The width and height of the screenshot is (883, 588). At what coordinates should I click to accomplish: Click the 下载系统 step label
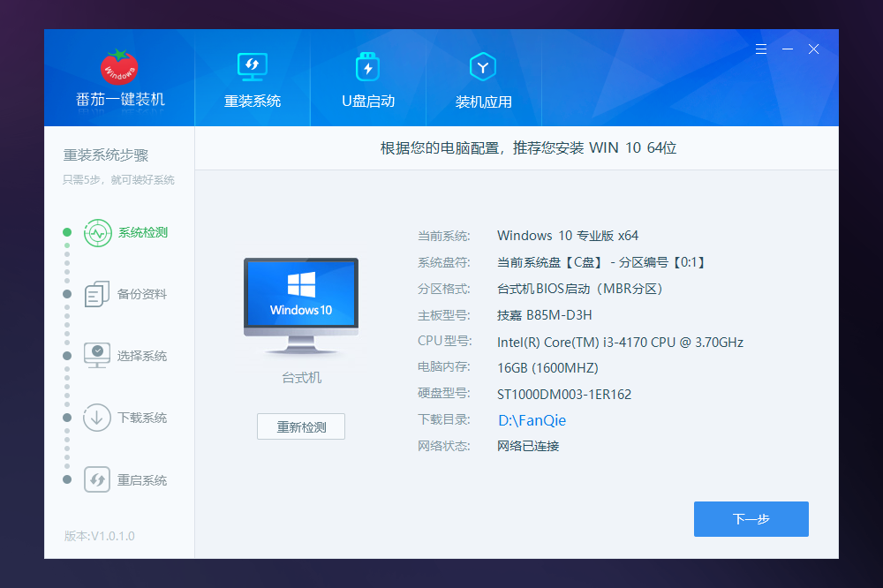[142, 418]
